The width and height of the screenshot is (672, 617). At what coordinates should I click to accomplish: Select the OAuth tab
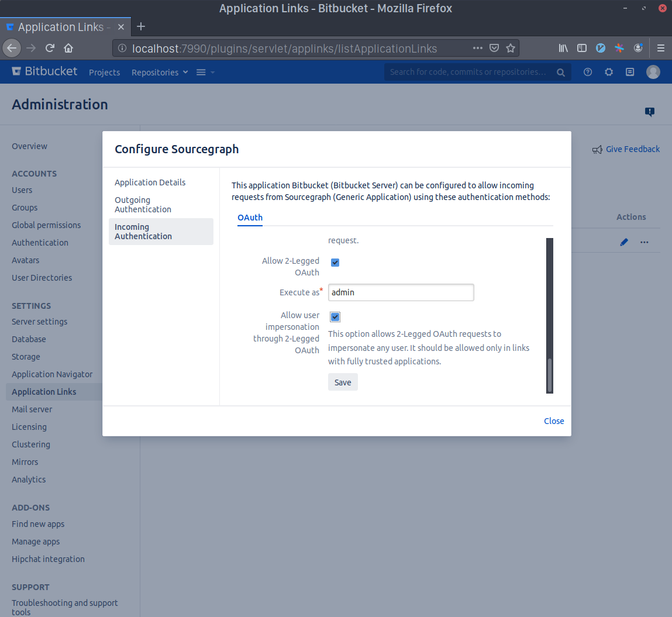pyautogui.click(x=250, y=217)
